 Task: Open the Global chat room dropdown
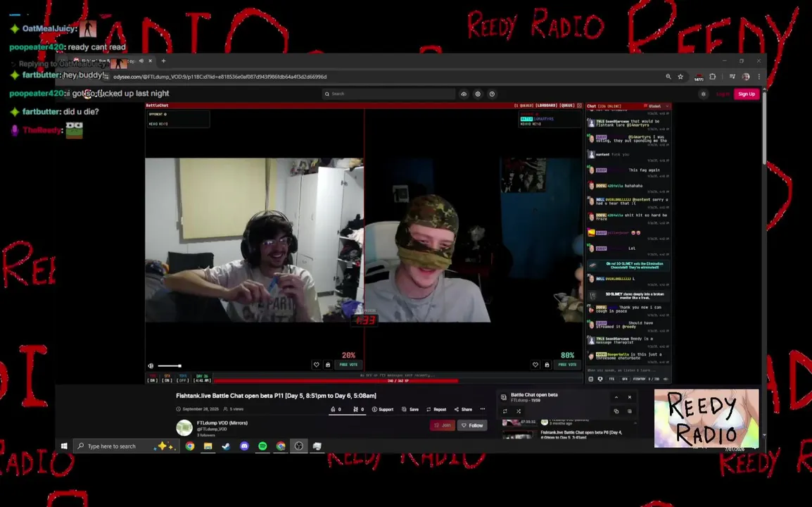[656, 106]
